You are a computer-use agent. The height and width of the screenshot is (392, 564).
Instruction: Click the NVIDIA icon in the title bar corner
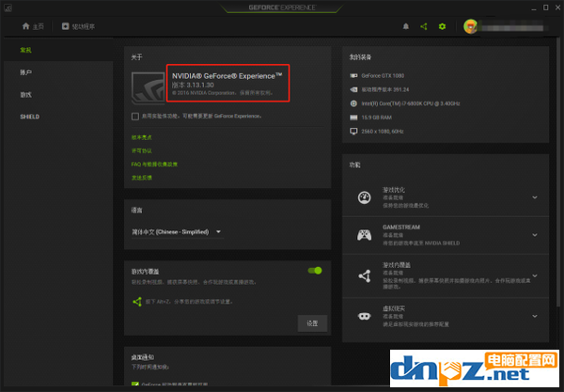(x=8, y=8)
